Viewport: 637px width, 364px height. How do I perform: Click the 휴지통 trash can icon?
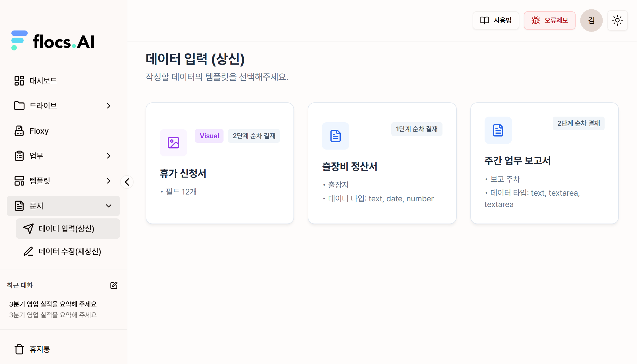[x=19, y=349]
